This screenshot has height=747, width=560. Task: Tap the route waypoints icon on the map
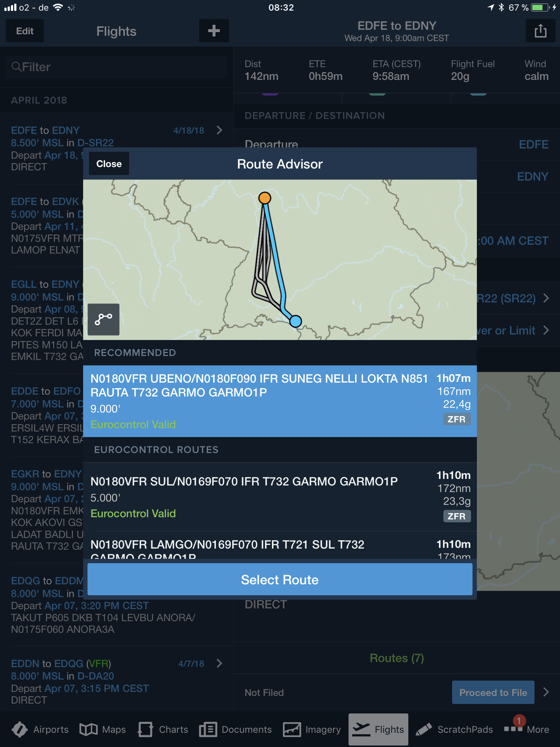104,320
